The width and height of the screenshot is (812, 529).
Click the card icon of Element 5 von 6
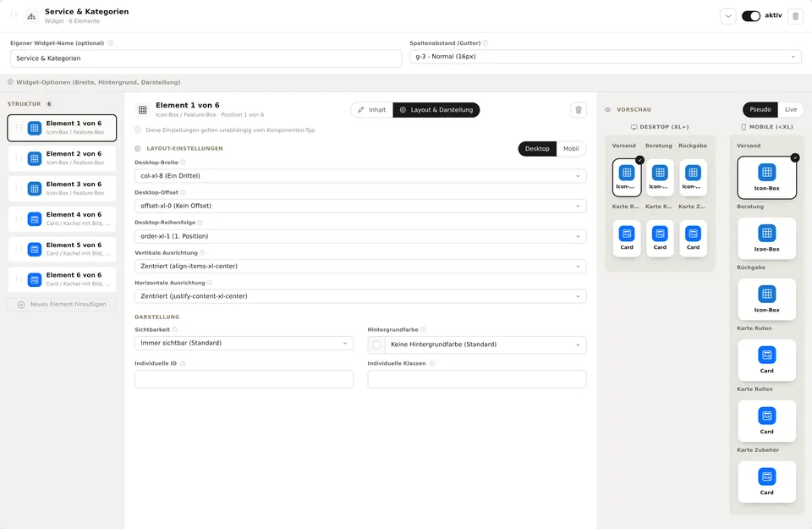pos(34,249)
